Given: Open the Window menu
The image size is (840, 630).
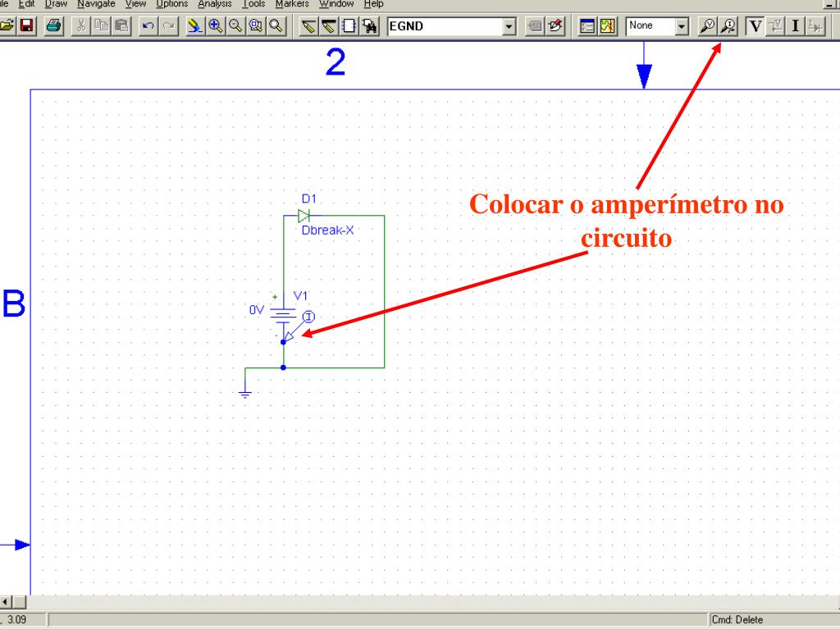Looking at the screenshot, I should coord(336,4).
